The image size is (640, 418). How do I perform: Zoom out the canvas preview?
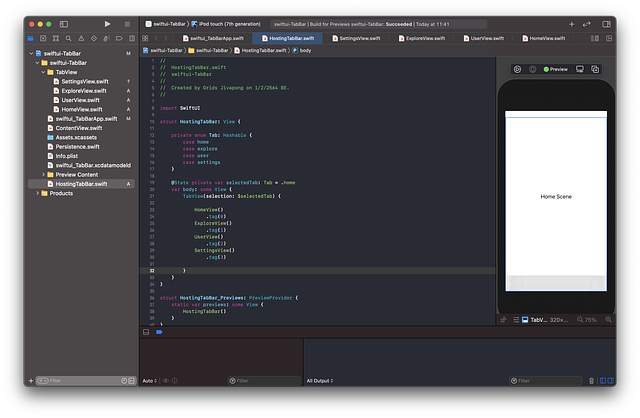point(580,320)
